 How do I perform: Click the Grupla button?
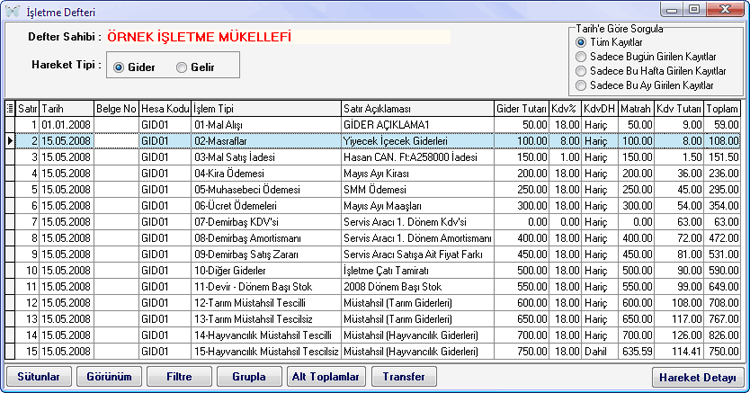249,377
